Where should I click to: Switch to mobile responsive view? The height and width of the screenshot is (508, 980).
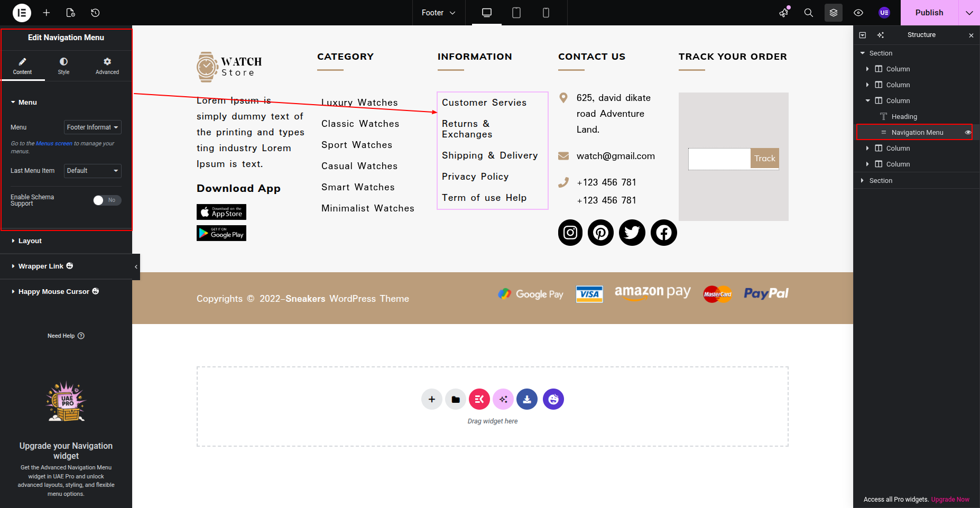(x=546, y=13)
